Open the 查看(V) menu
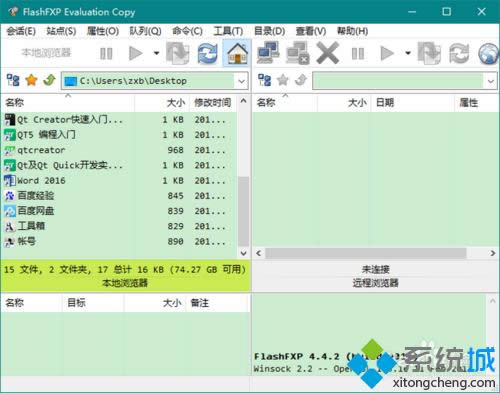 pyautogui.click(x=311, y=31)
